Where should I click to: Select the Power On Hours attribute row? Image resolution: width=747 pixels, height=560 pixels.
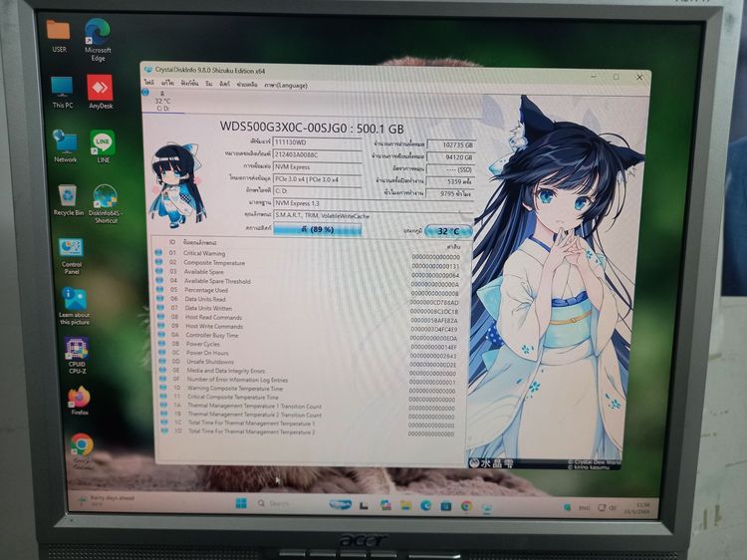pos(308,353)
